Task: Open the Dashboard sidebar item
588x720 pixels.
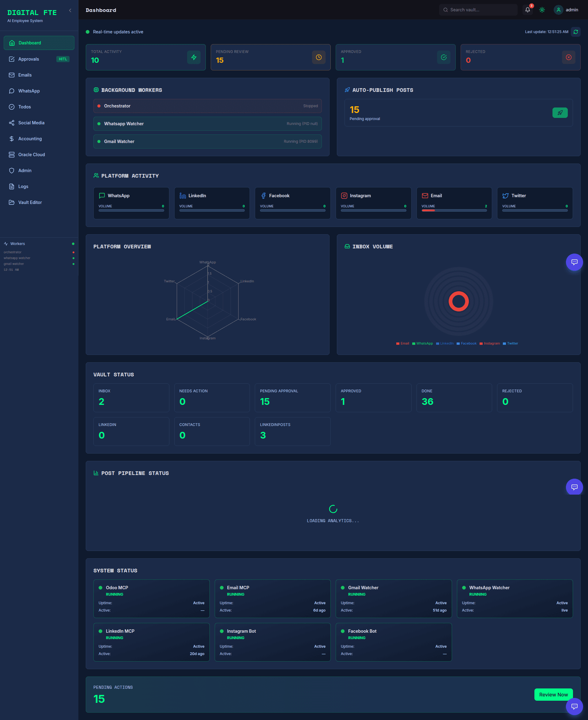Action: (x=39, y=43)
